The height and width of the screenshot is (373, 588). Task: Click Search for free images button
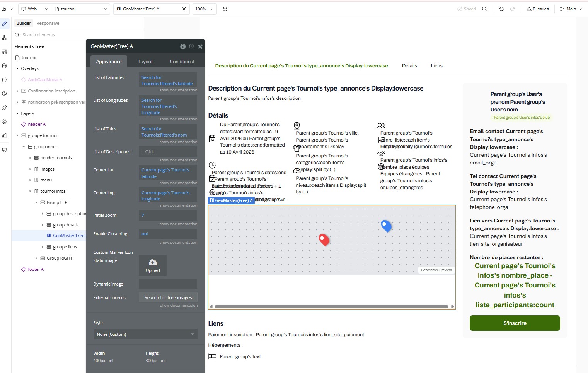click(x=168, y=298)
